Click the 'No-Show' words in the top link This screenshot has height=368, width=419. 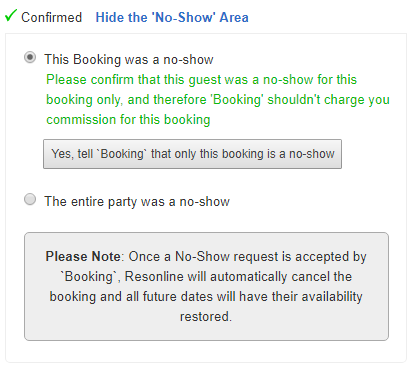pyautogui.click(x=182, y=17)
